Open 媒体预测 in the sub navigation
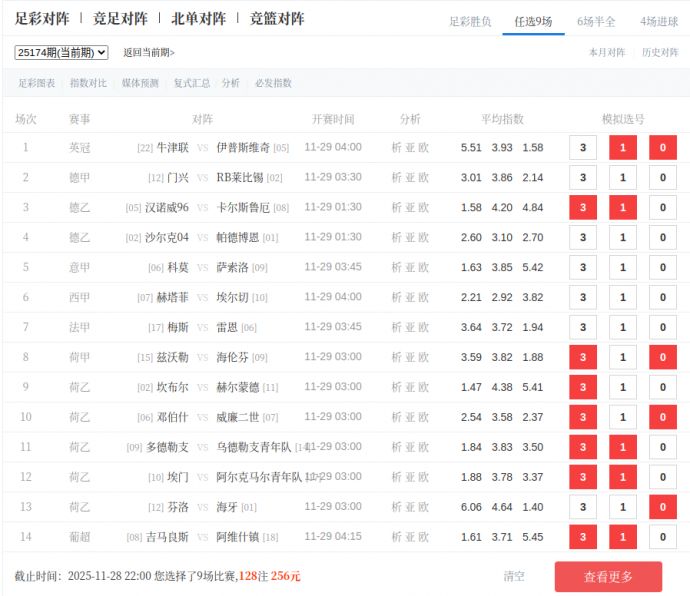 (x=140, y=83)
